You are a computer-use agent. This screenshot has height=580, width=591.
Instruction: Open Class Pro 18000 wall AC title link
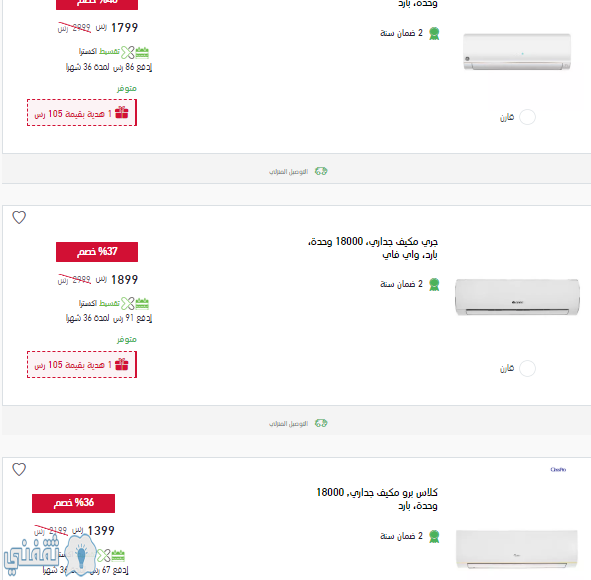click(x=377, y=499)
